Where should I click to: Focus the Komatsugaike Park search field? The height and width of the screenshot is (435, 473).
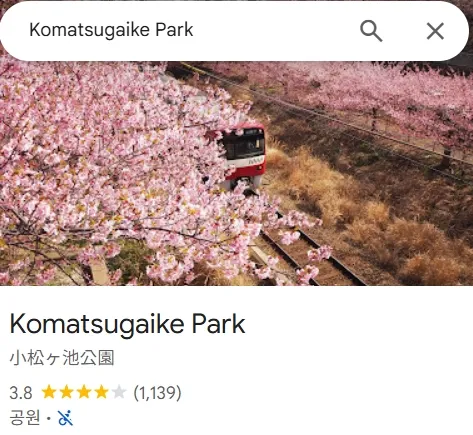(187, 30)
